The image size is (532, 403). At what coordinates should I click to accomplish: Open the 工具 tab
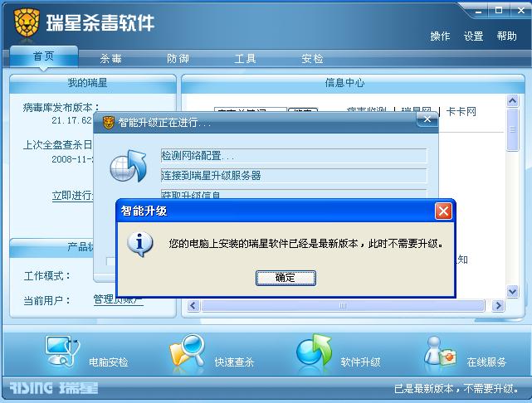tap(245, 59)
